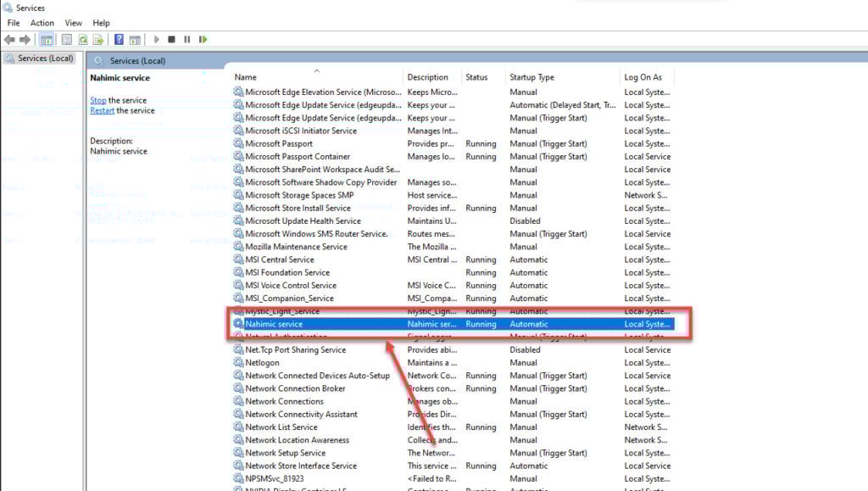Click gear icon beside Mozilla Maintenance Service

pyautogui.click(x=238, y=246)
